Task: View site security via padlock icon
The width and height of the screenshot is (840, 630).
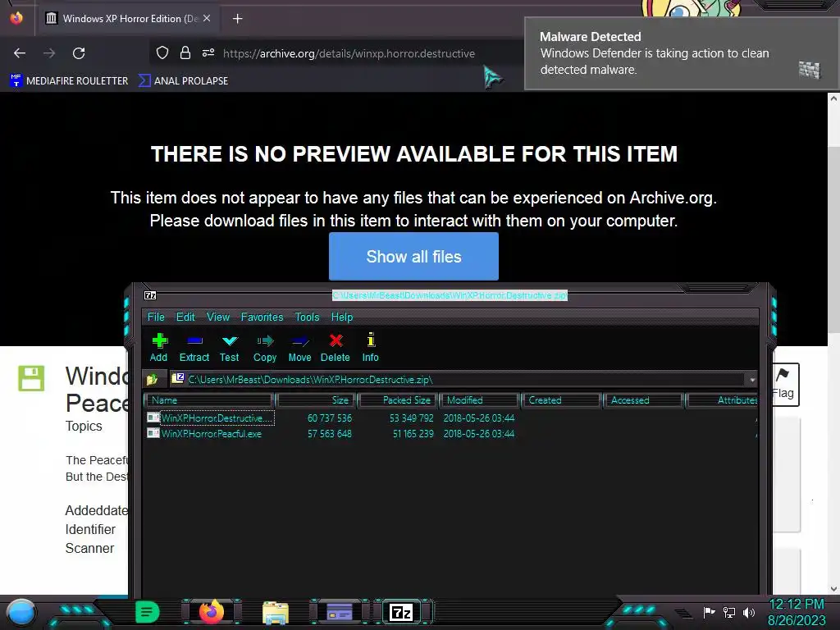Action: click(185, 52)
